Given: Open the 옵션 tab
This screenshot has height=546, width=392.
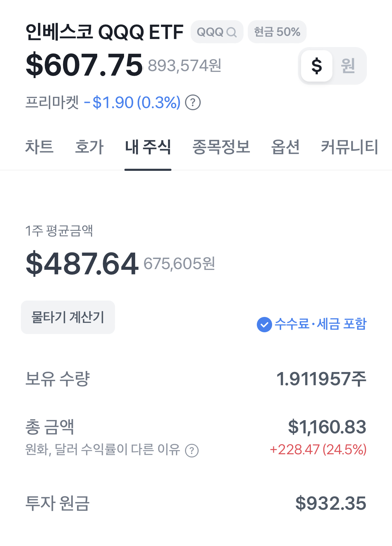Looking at the screenshot, I should coord(285,147).
